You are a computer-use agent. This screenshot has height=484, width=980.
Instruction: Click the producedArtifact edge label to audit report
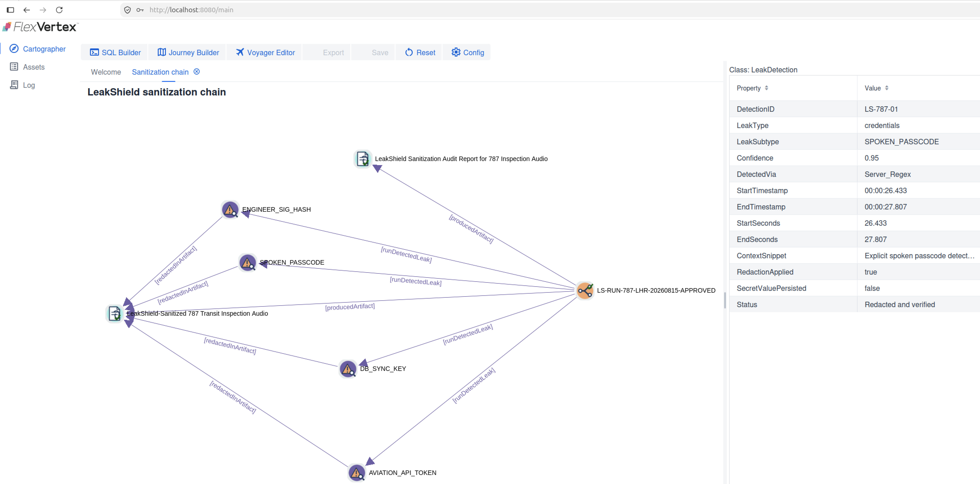[471, 229]
